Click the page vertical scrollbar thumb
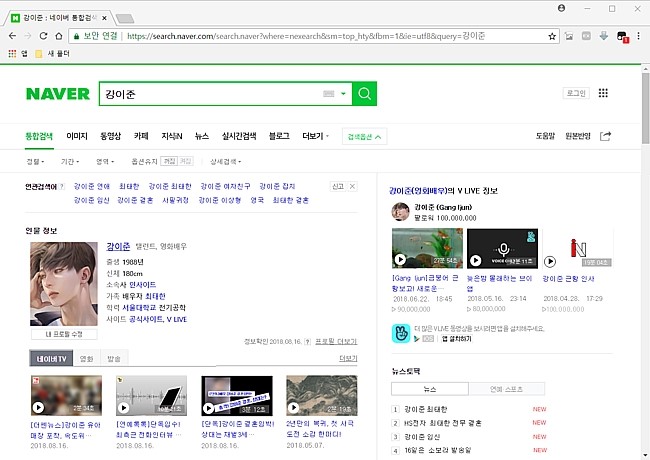The image size is (650, 460). (645, 109)
